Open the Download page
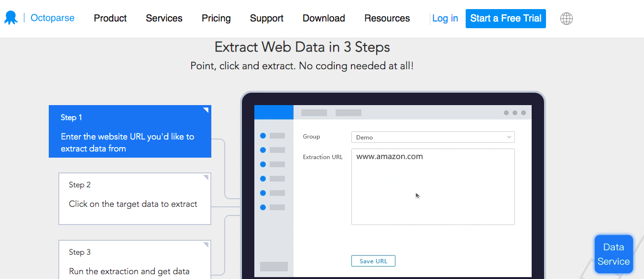Screen dimensions: 644x279 324,18
